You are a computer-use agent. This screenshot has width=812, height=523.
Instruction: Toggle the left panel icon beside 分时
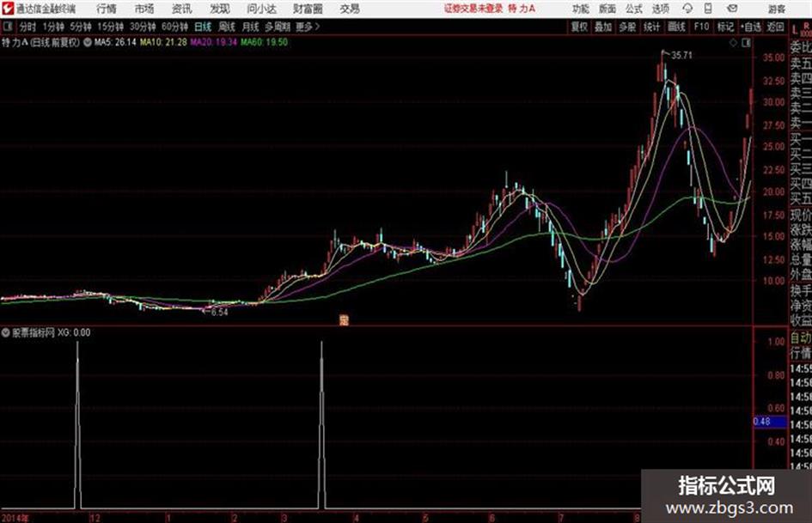[x=7, y=27]
